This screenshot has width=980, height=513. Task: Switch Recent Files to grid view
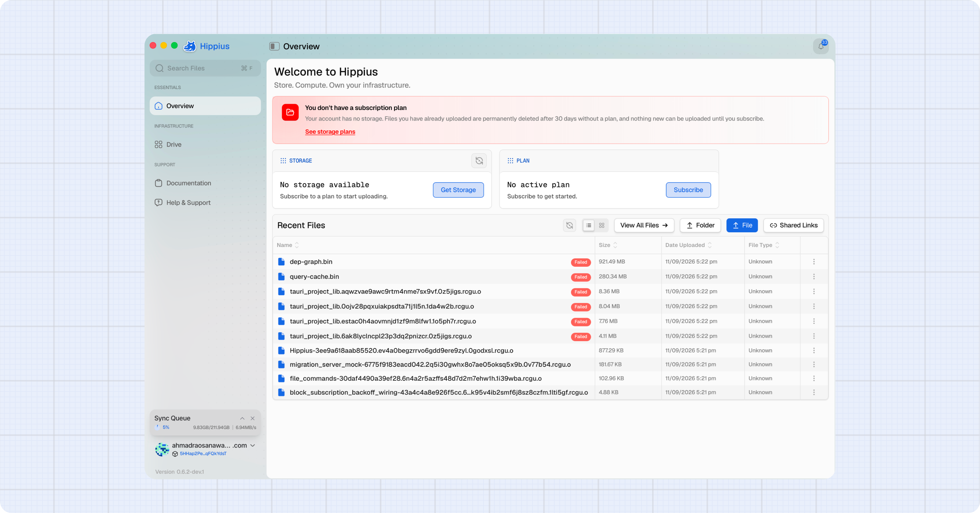pos(601,225)
